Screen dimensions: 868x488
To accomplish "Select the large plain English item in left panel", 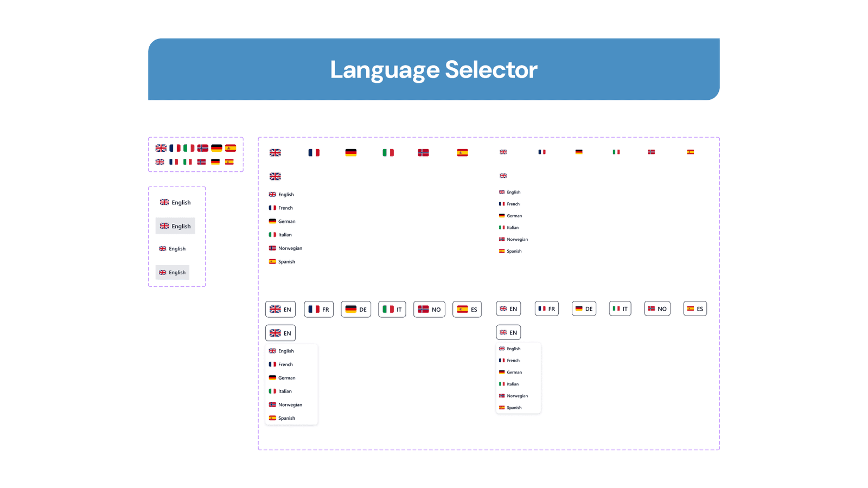I will pyautogui.click(x=175, y=202).
